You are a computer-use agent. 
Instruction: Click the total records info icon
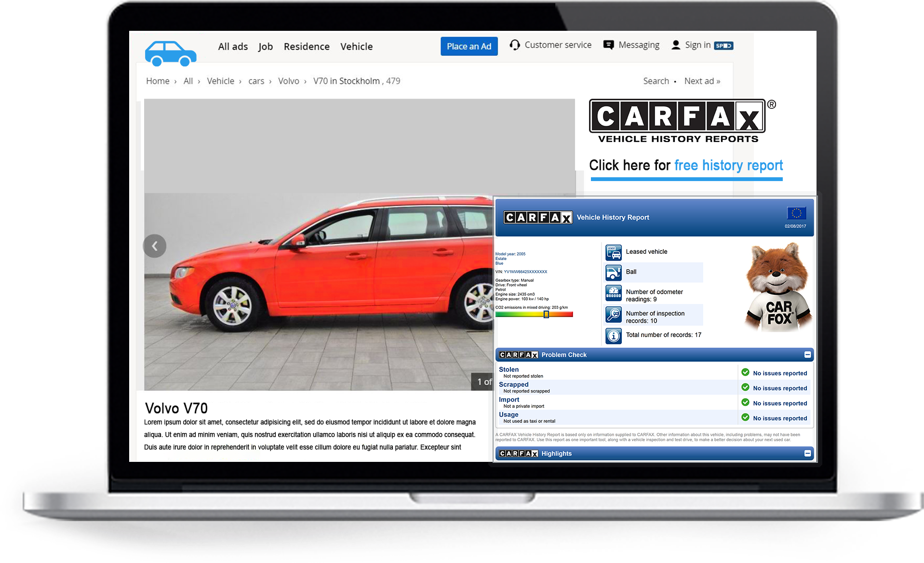pyautogui.click(x=614, y=336)
